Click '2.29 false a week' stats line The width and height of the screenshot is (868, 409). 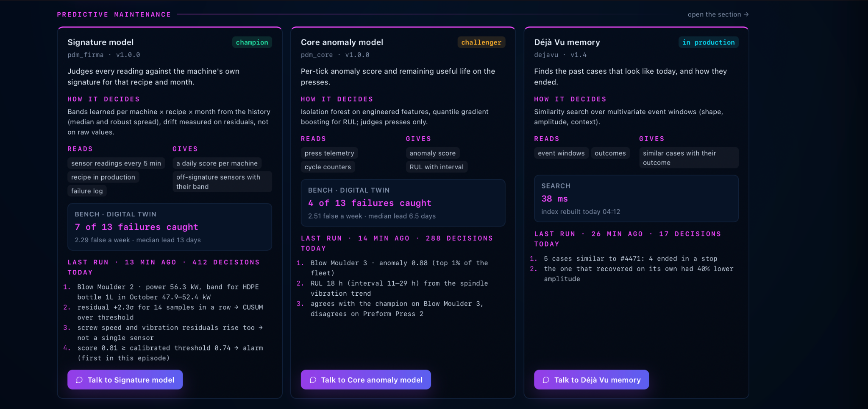[x=138, y=240]
